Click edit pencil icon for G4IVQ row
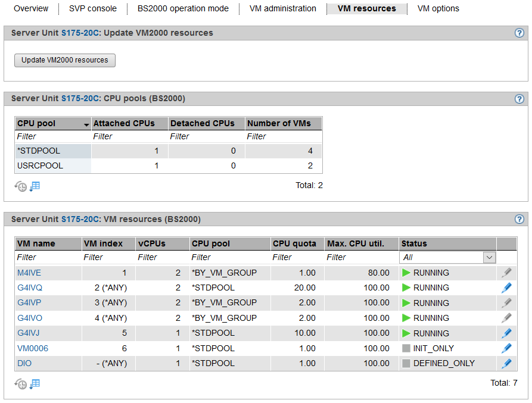This screenshot has width=532, height=403. coord(506,288)
